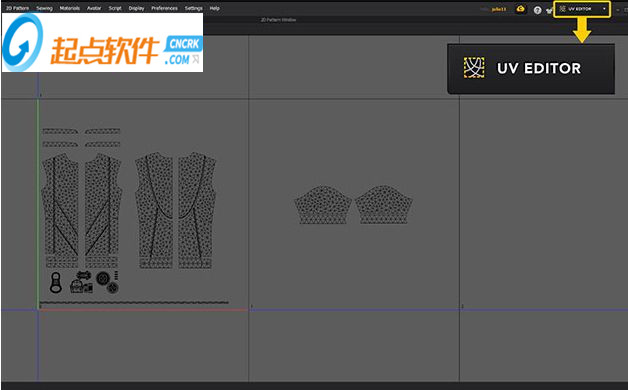The width and height of the screenshot is (628, 390).
Task: Select the hem band under rightmost bodice
Action: pos(195,263)
